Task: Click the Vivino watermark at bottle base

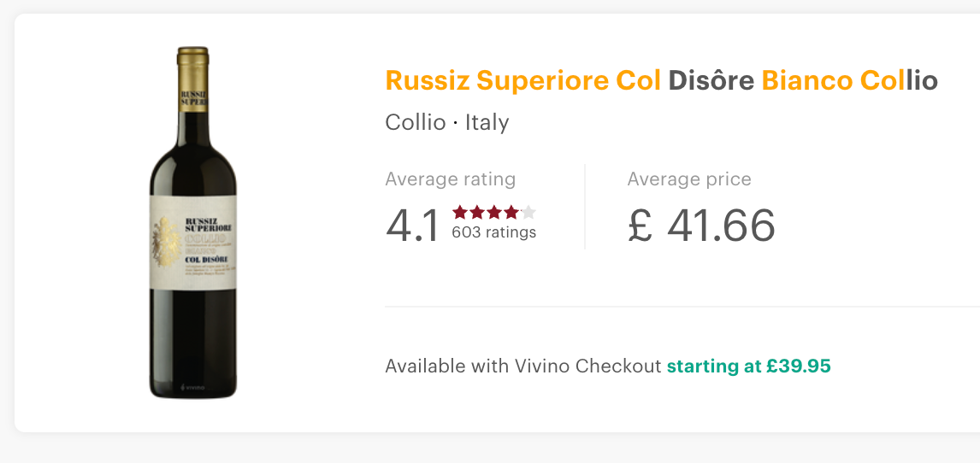Action: click(x=193, y=387)
